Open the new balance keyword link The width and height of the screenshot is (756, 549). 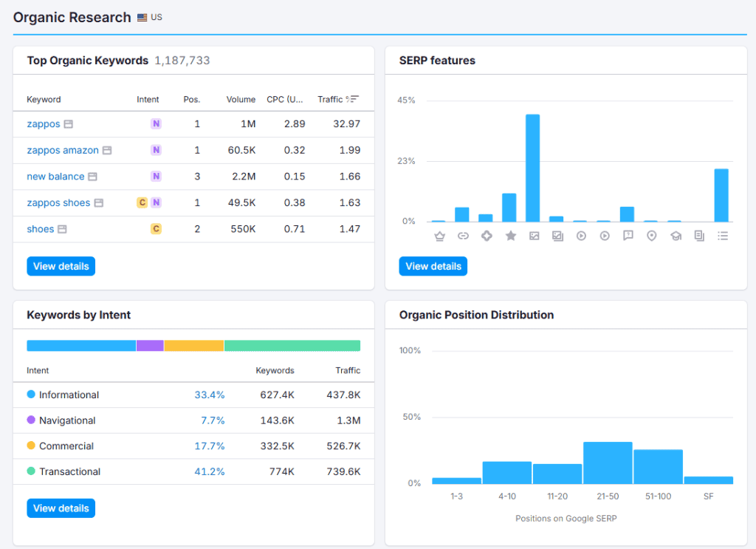pyautogui.click(x=55, y=177)
